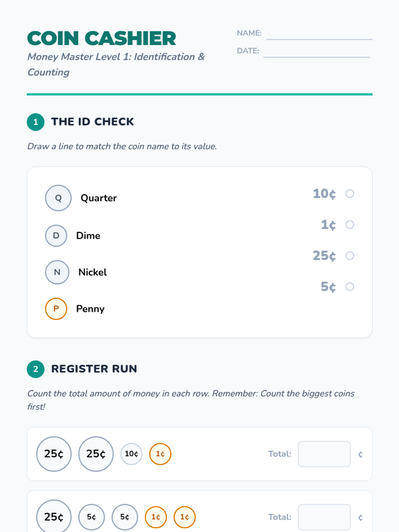The image size is (399, 532).
Task: Click the Nickel coin icon labeled N
Action: click(x=57, y=272)
